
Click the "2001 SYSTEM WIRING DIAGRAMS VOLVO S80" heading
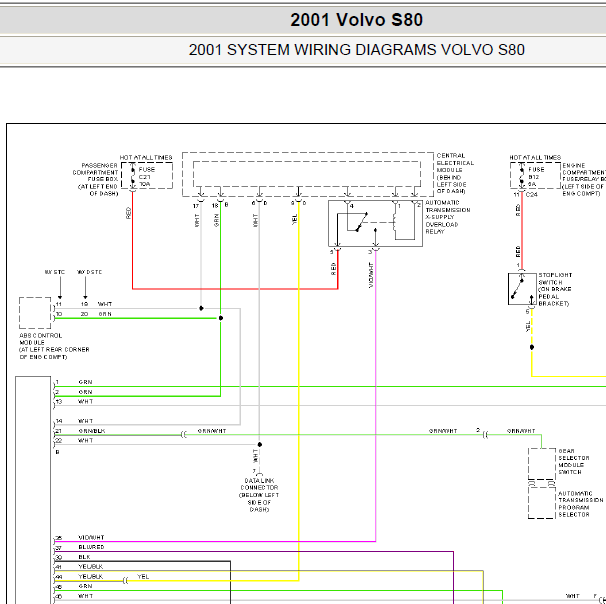356,50
